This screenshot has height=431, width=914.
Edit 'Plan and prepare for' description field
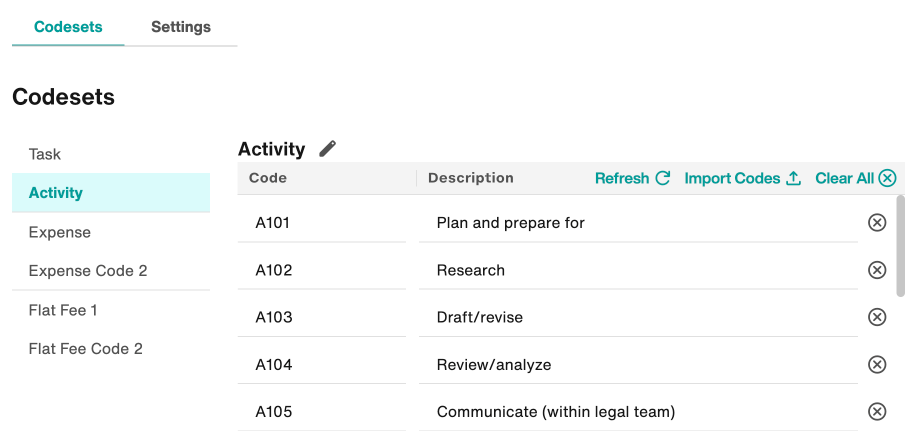(638, 223)
